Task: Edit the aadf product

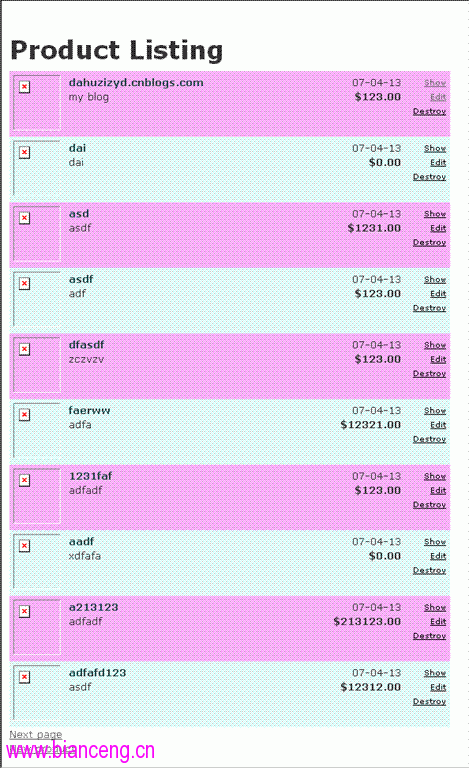Action: (x=438, y=556)
